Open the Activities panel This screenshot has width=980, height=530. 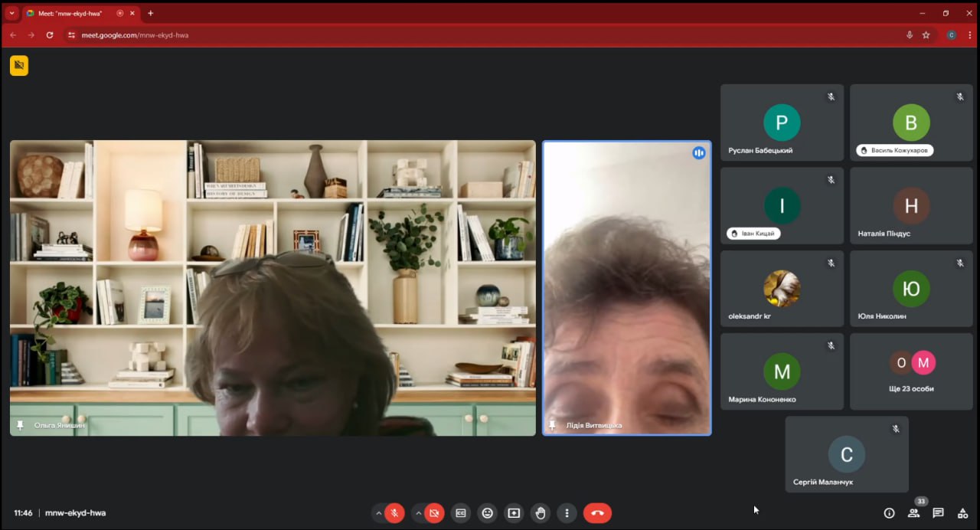(x=962, y=513)
